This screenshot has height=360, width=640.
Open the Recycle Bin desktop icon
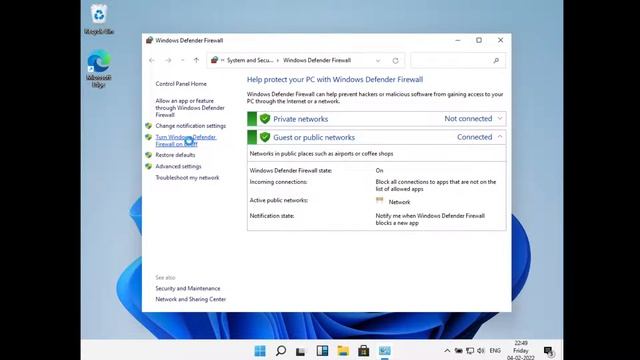99,19
